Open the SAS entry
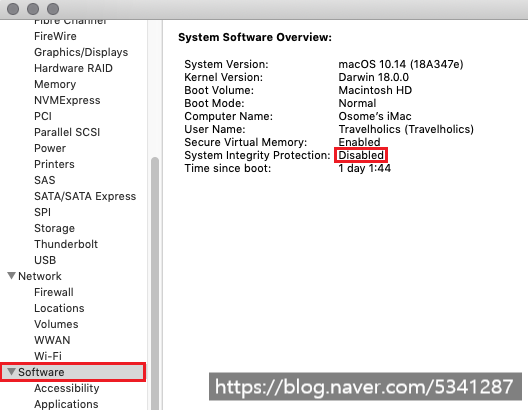This screenshot has height=410, width=528. pos(45,180)
